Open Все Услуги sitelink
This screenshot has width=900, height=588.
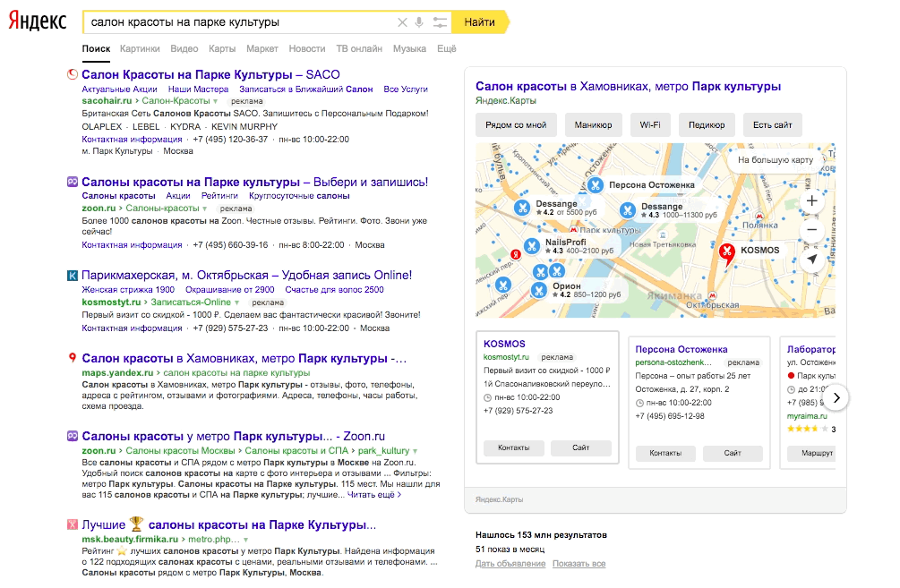tap(406, 89)
